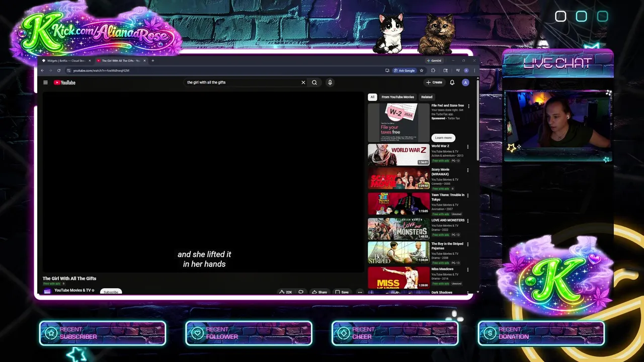Open the more actions ellipsis under the video

click(360, 292)
